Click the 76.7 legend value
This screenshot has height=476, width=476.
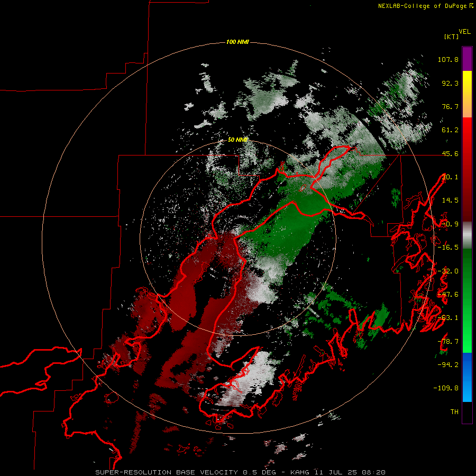point(450,106)
